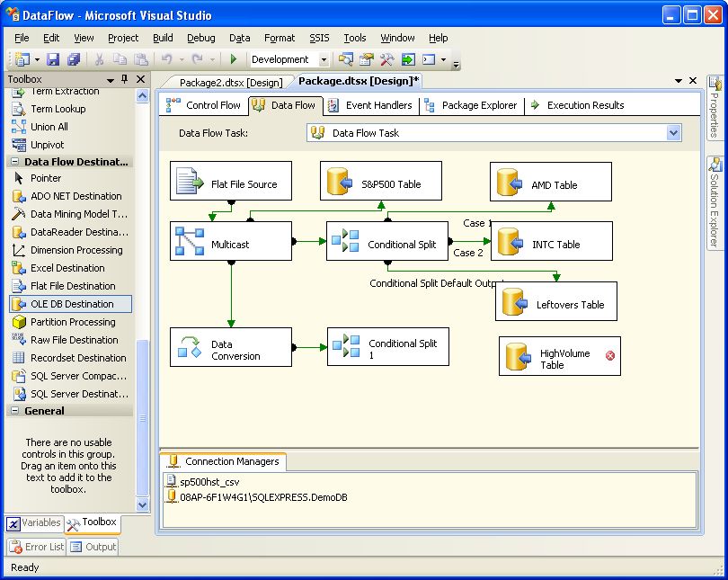728x580 pixels.
Task: Choose ADO NET Destination in Toolbox
Action: [x=71, y=196]
